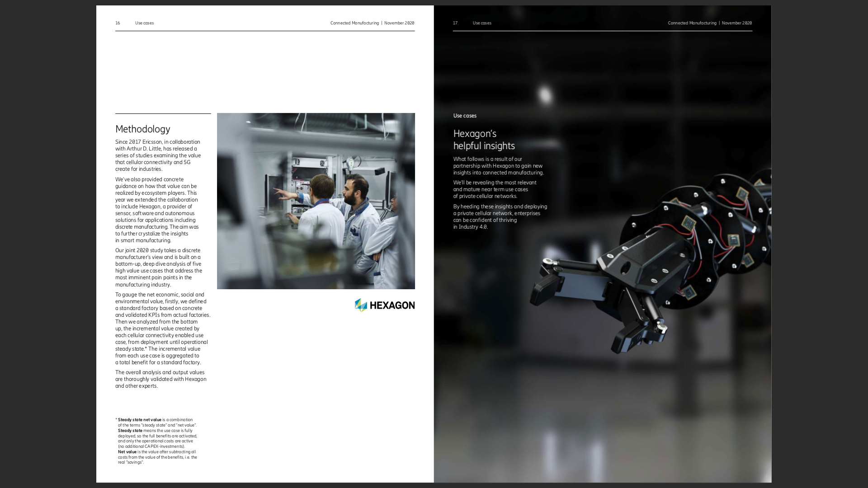Click the Methodology heading

[143, 129]
